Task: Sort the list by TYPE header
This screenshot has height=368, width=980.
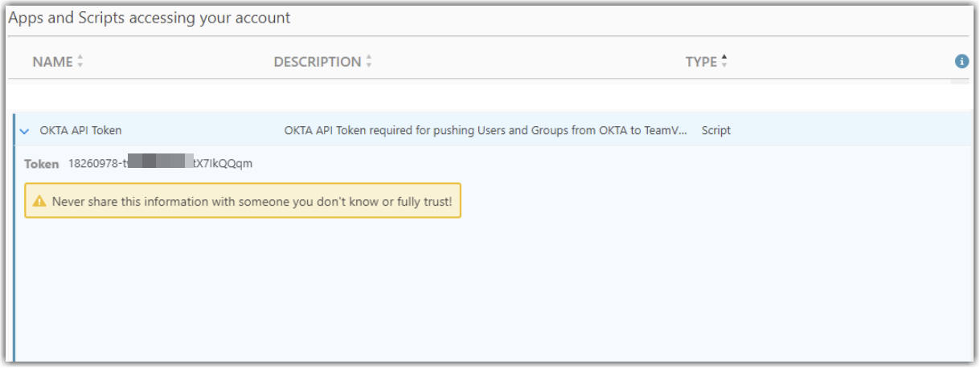Action: 700,62
